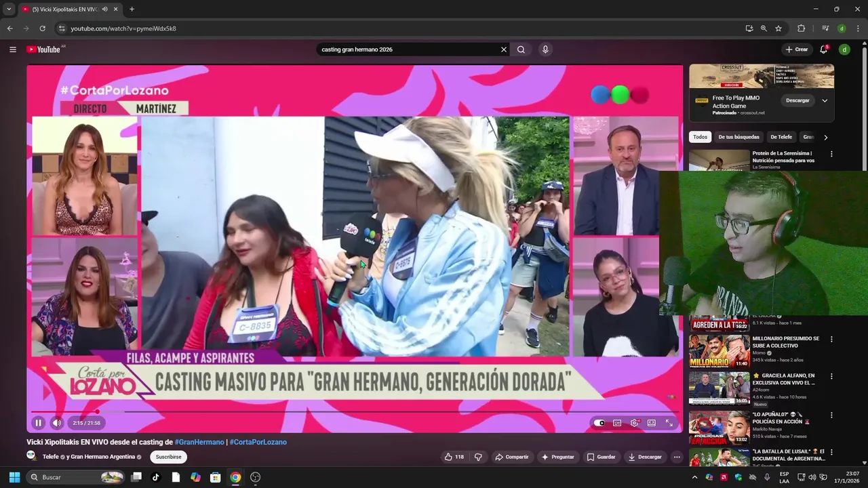
Task: Click the browser address bar URL
Action: point(123,28)
